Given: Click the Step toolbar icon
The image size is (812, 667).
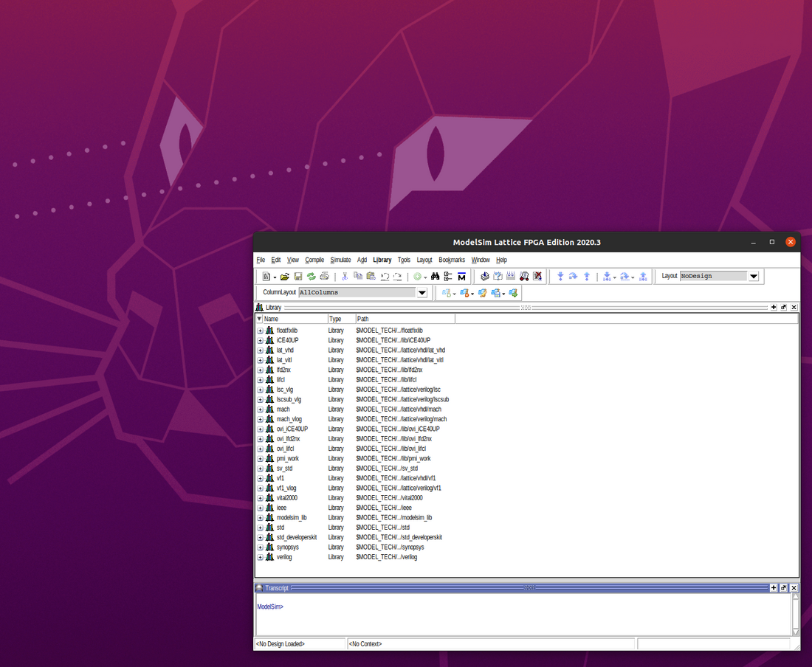Looking at the screenshot, I should (560, 276).
